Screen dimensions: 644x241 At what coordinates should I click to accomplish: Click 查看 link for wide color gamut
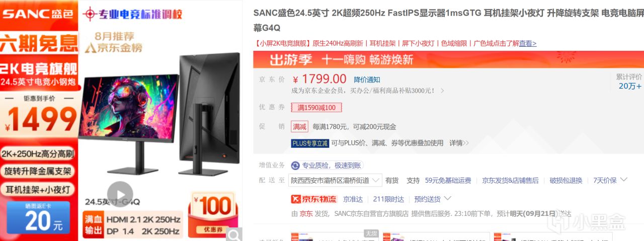(x=528, y=43)
